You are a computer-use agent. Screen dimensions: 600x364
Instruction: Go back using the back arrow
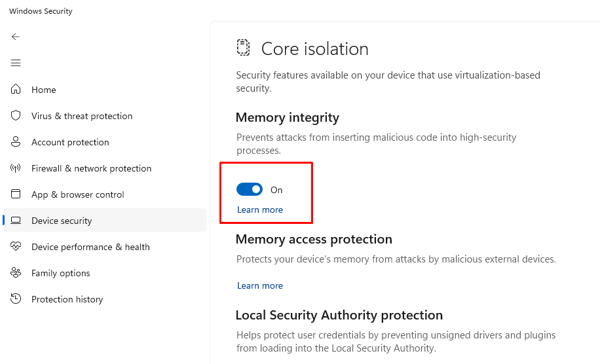click(16, 37)
